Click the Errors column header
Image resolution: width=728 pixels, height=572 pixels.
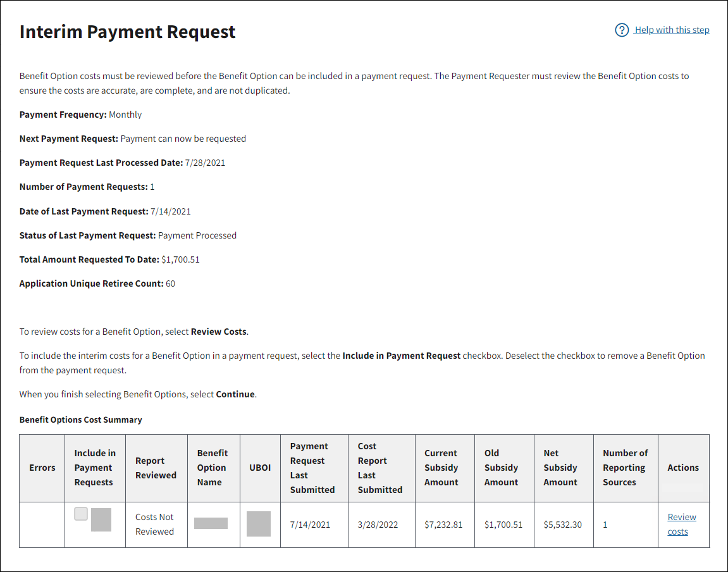(x=42, y=468)
